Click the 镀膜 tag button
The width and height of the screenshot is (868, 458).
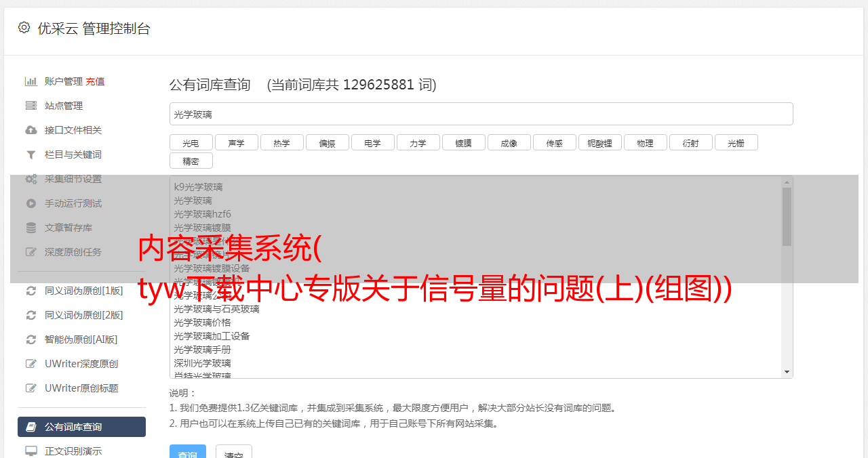[x=464, y=142]
